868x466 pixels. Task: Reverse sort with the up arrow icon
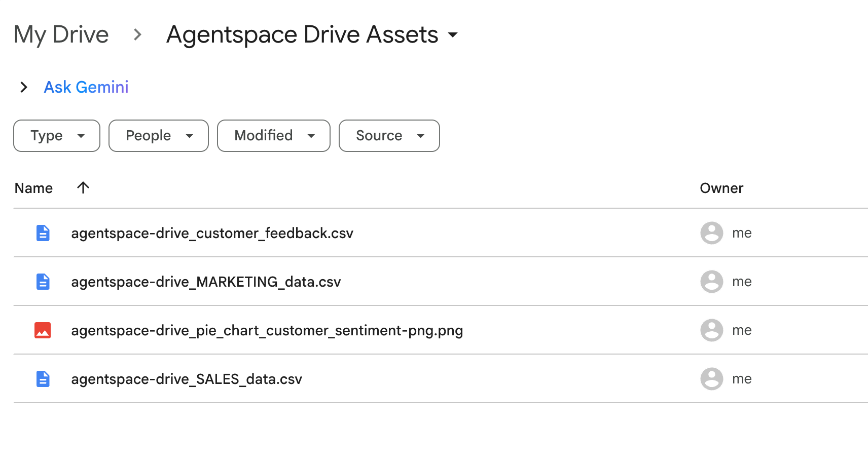tap(83, 188)
